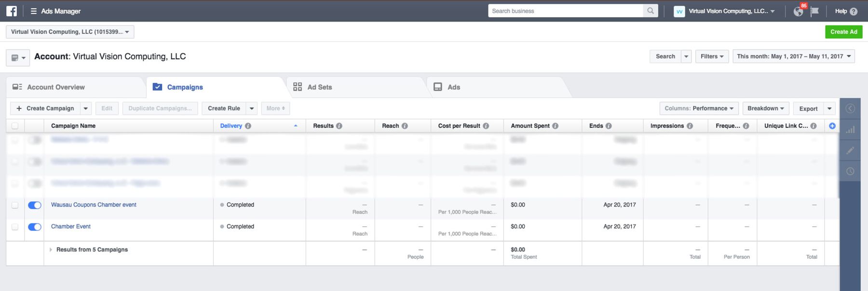Click the Export button
Viewport: 868px width, 291px height.
pos(808,109)
